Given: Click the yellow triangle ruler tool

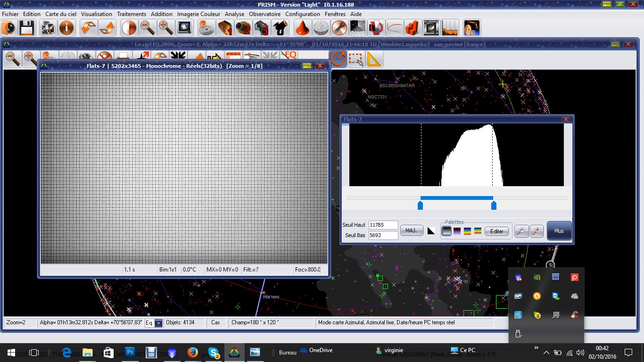Looking at the screenshot, I should pyautogui.click(x=374, y=59).
